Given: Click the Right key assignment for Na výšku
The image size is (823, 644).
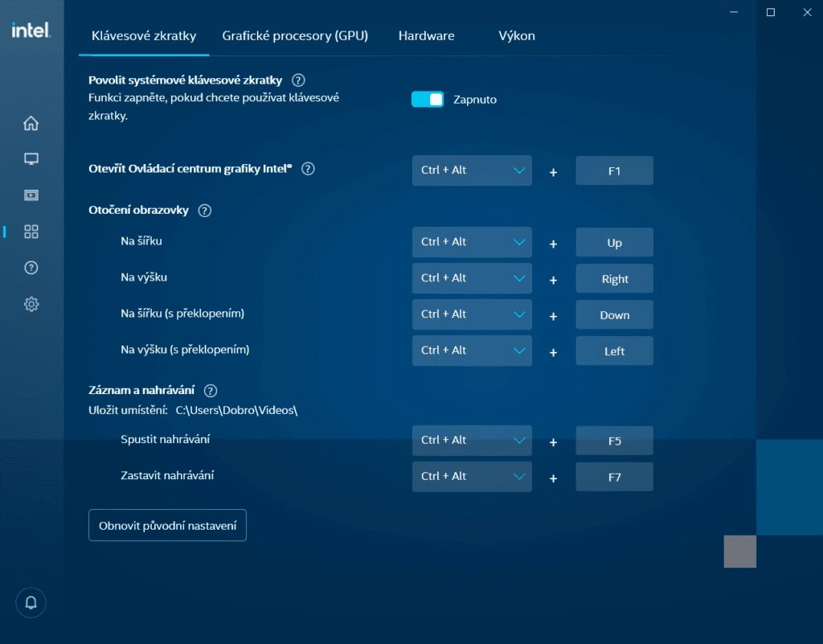Looking at the screenshot, I should tap(614, 278).
